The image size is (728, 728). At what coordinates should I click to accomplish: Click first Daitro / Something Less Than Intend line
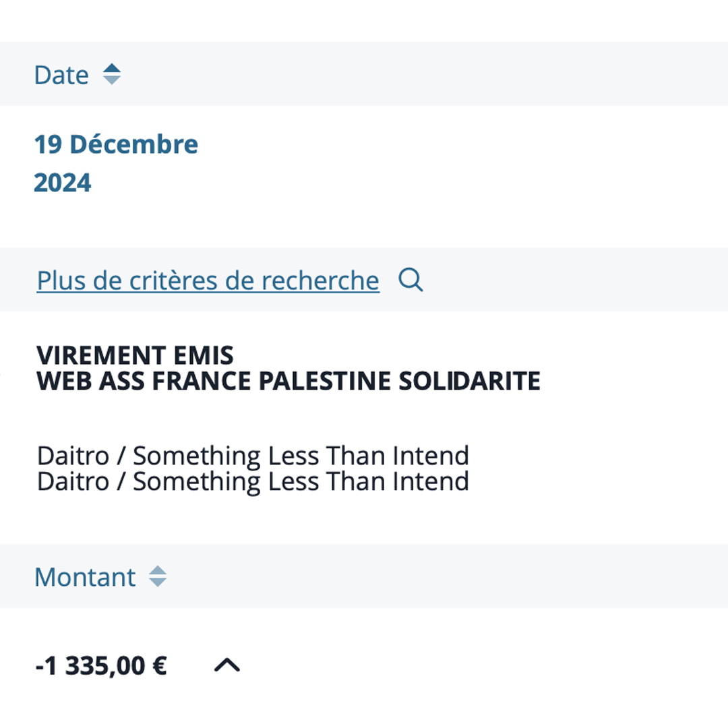click(253, 456)
